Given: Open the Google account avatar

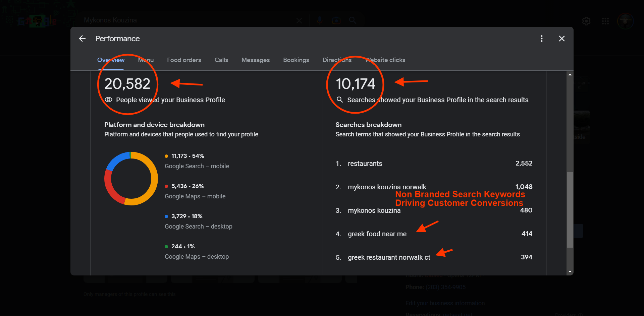Looking at the screenshot, I should (626, 21).
